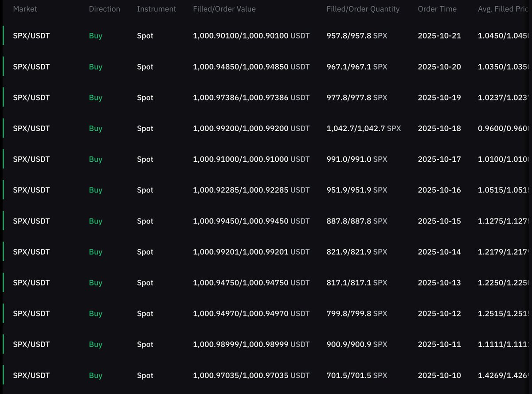Viewport: 532px width, 394px height.
Task: Click the order date 2025-10-17
Action: pyautogui.click(x=439, y=159)
